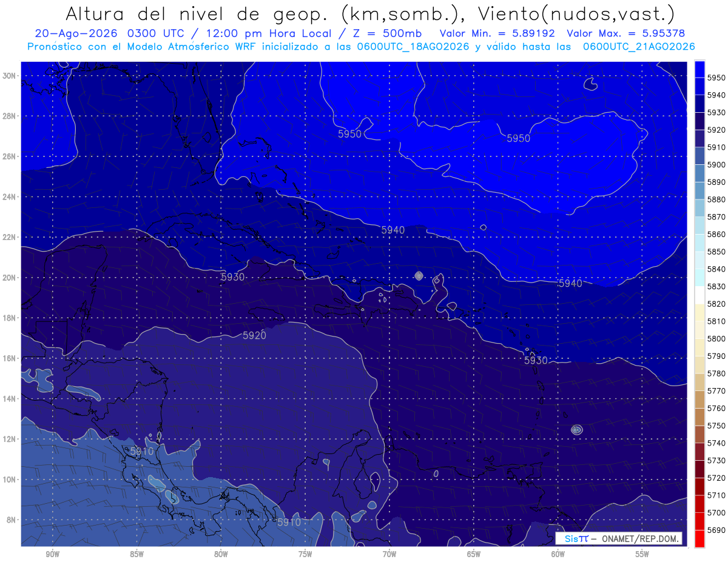Screen dimensions: 728x562
Task: Click the 5910 contour label near Panama's coast
Action: (x=289, y=522)
